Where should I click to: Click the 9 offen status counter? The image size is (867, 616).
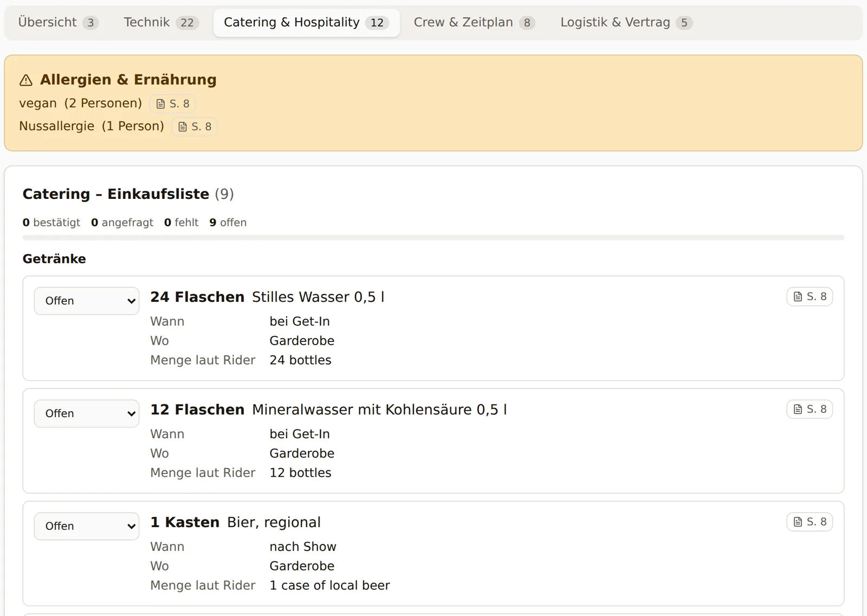(x=228, y=223)
